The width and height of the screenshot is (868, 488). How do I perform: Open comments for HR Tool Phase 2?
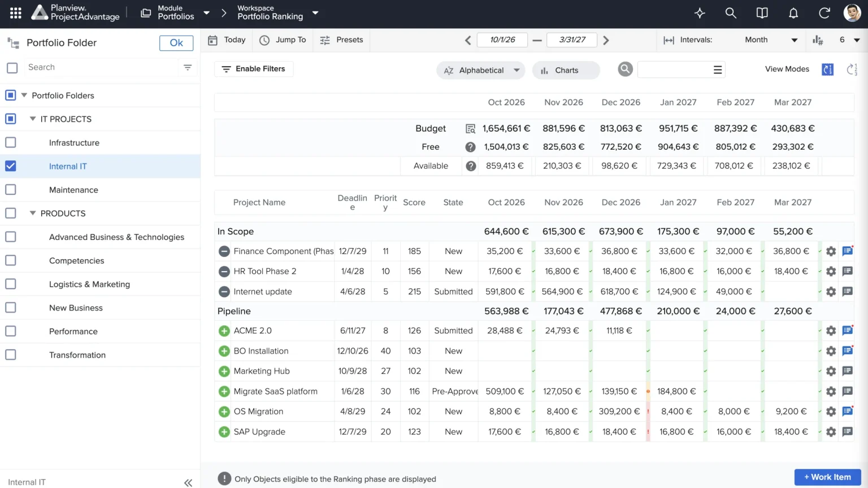pyautogui.click(x=847, y=272)
